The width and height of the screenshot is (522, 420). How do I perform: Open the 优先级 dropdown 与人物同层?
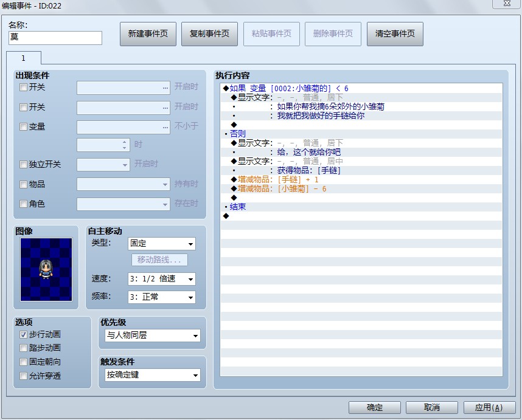pos(153,336)
